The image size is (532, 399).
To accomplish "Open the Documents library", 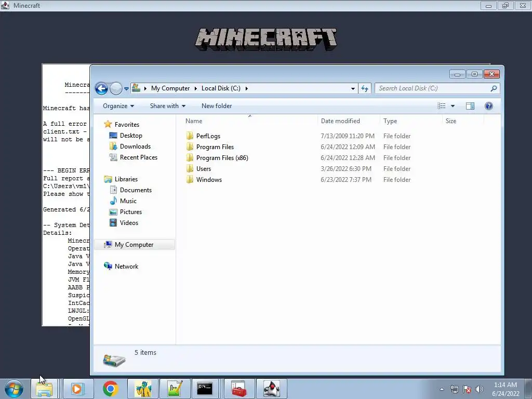I will click(136, 190).
